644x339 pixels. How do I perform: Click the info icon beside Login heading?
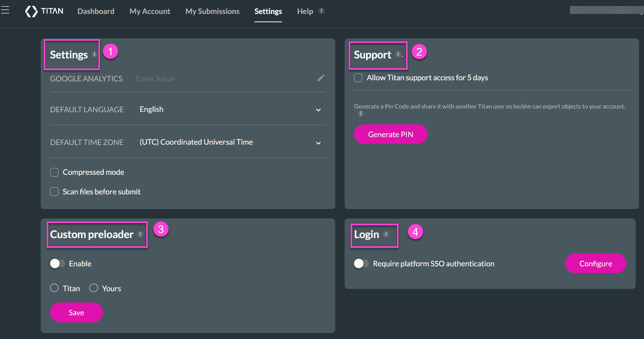click(386, 234)
